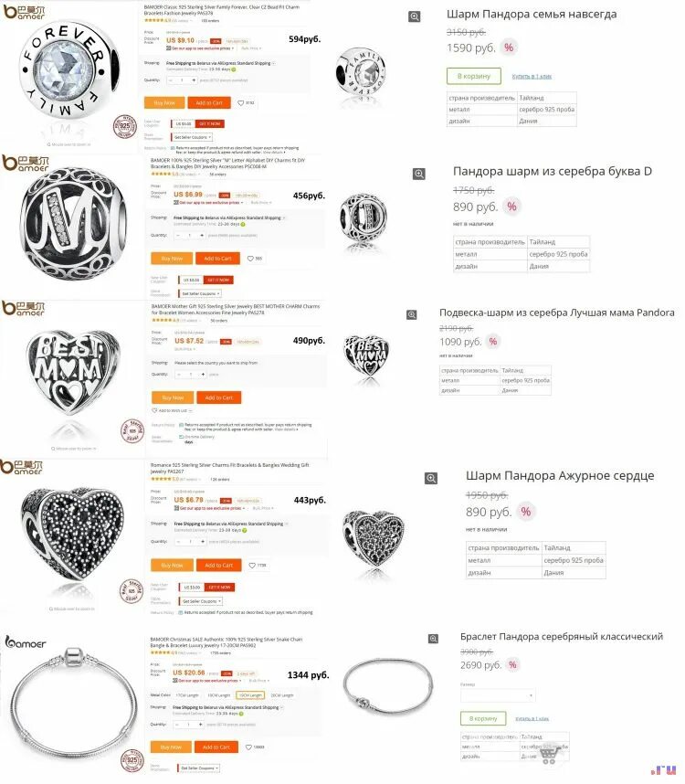Click magnifier icon beside Family Forever charm
Image resolution: width=685 pixels, height=784 pixels.
click(415, 16)
